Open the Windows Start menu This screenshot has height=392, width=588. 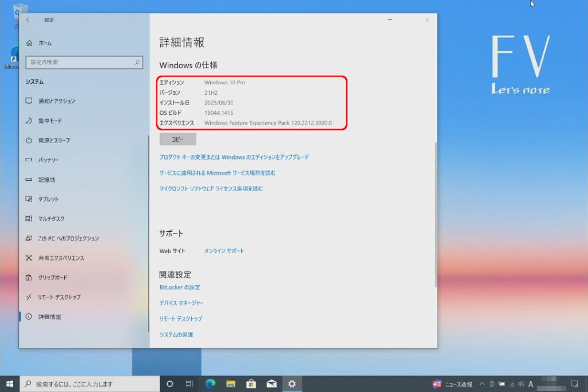click(x=10, y=384)
